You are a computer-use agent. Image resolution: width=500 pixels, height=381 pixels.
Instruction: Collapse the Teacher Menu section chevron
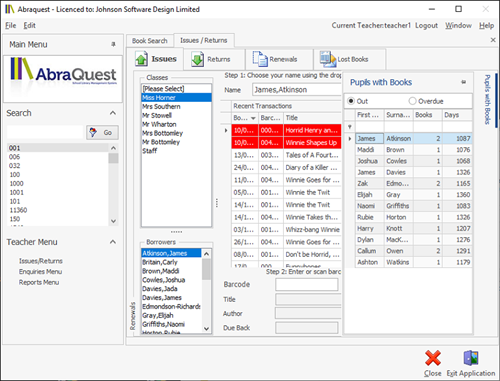113,242
